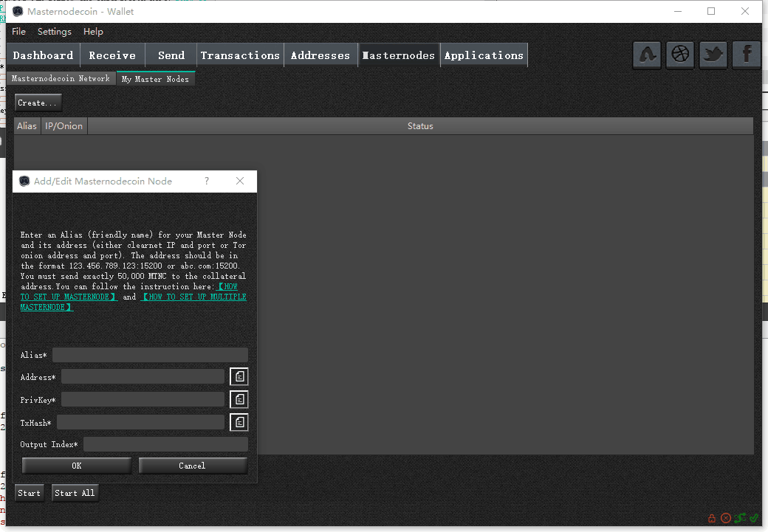Click the question mark help button in dialog
Screen dimensions: 768x532
click(207, 181)
